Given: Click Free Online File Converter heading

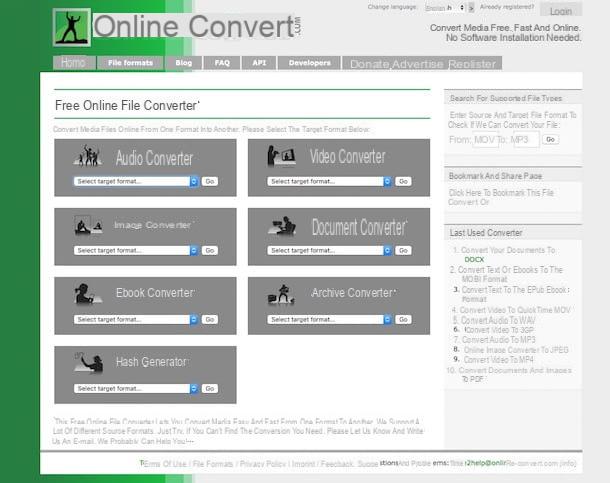Looking at the screenshot, I should [x=127, y=105].
